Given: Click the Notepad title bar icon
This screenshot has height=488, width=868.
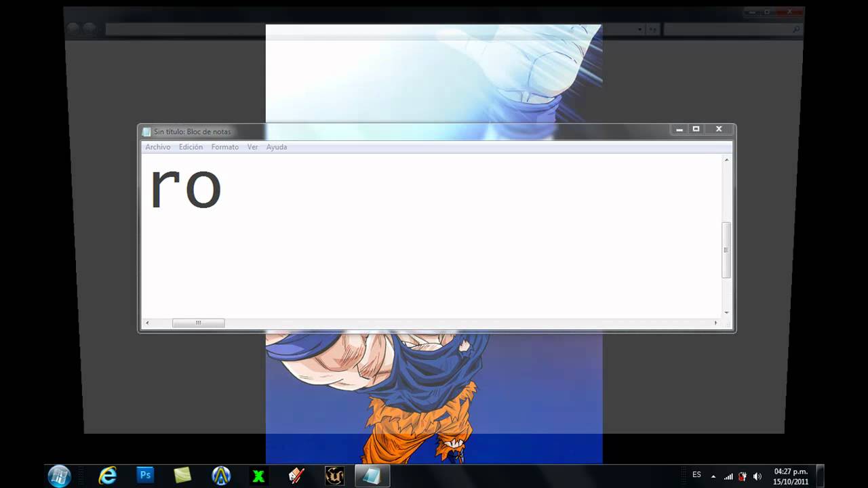Looking at the screenshot, I should pos(146,131).
